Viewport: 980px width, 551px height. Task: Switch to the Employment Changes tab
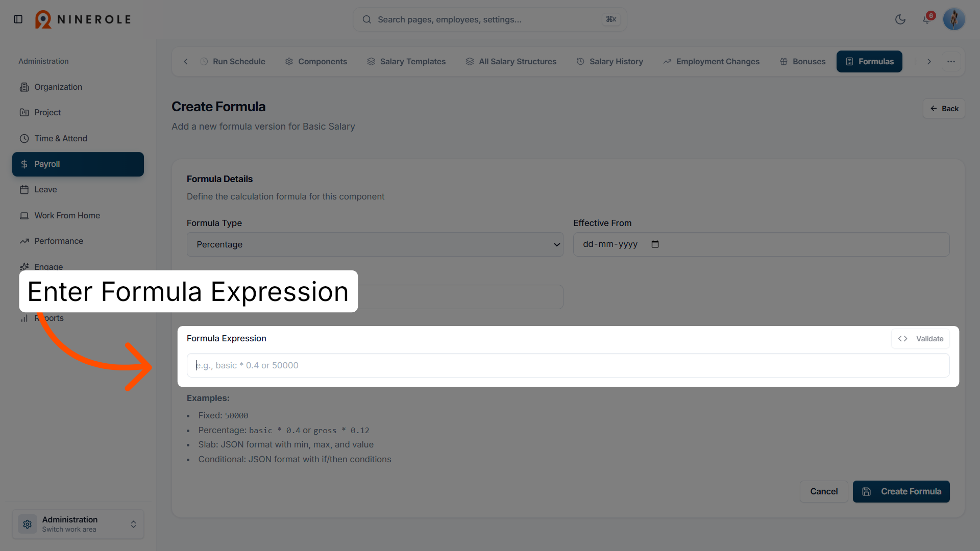pos(712,62)
